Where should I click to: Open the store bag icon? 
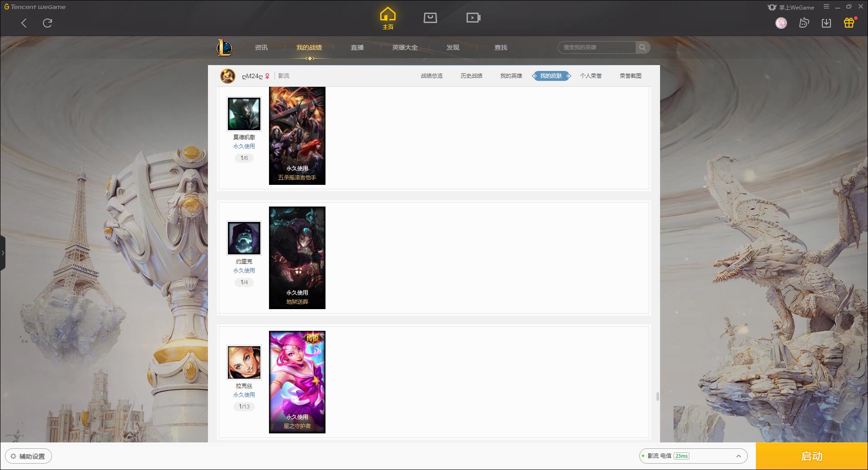pos(430,18)
